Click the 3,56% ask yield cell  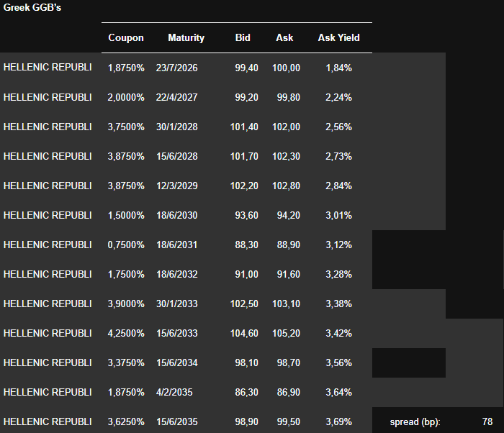point(338,363)
